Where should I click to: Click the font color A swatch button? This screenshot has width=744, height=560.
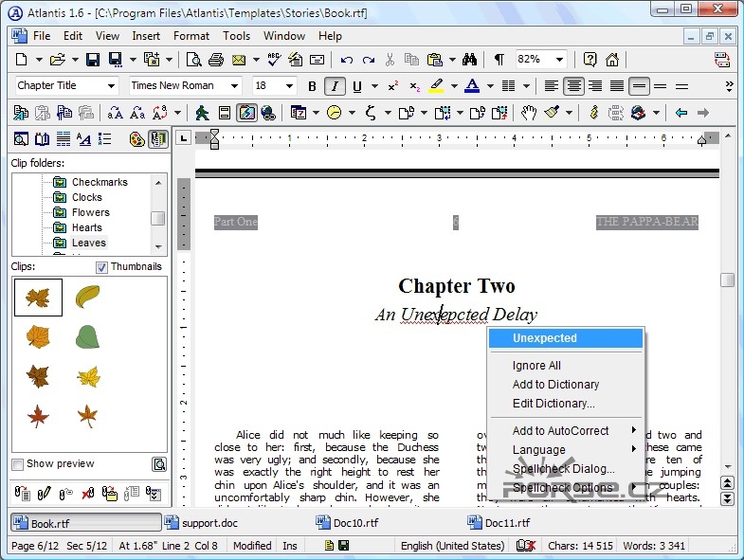472,86
